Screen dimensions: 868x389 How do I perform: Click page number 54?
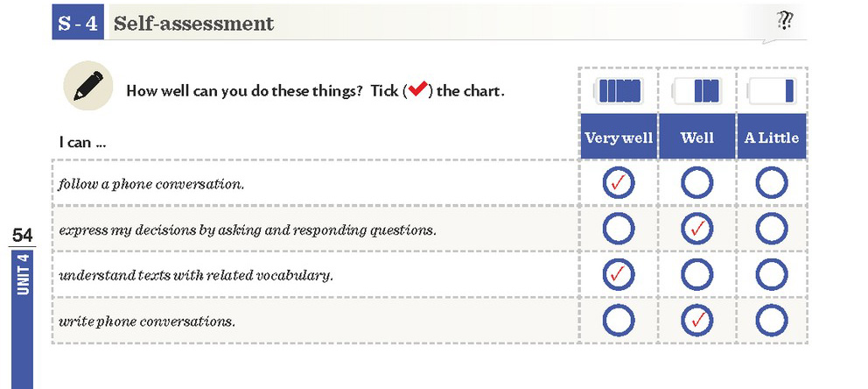click(x=22, y=236)
